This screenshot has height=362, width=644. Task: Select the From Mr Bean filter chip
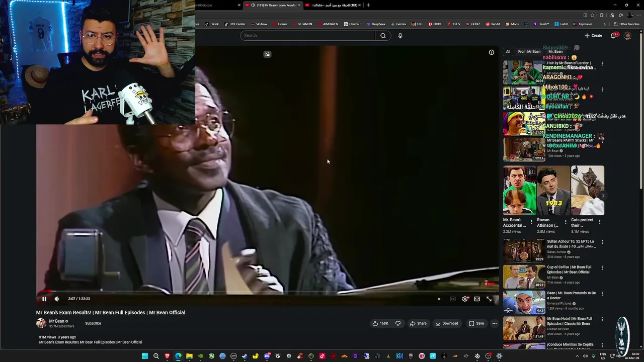tap(529, 52)
